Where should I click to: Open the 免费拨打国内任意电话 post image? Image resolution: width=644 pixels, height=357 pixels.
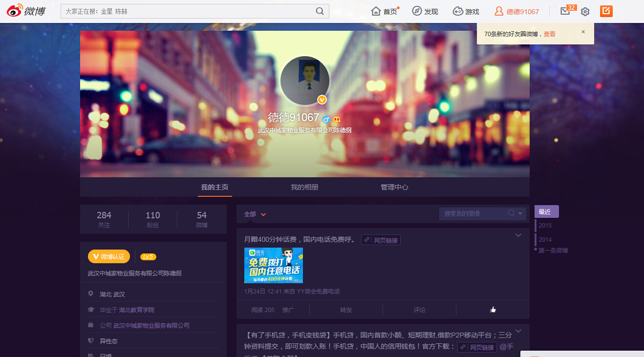[x=274, y=265]
